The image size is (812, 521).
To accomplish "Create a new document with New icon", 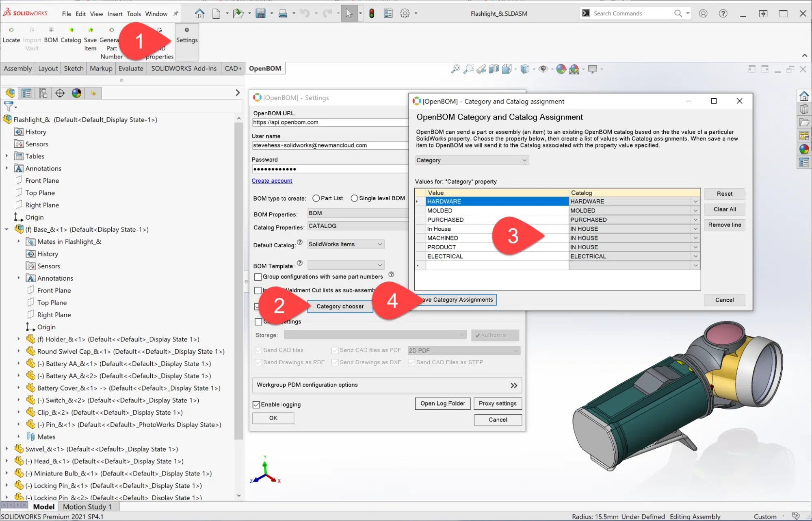I will (216, 13).
